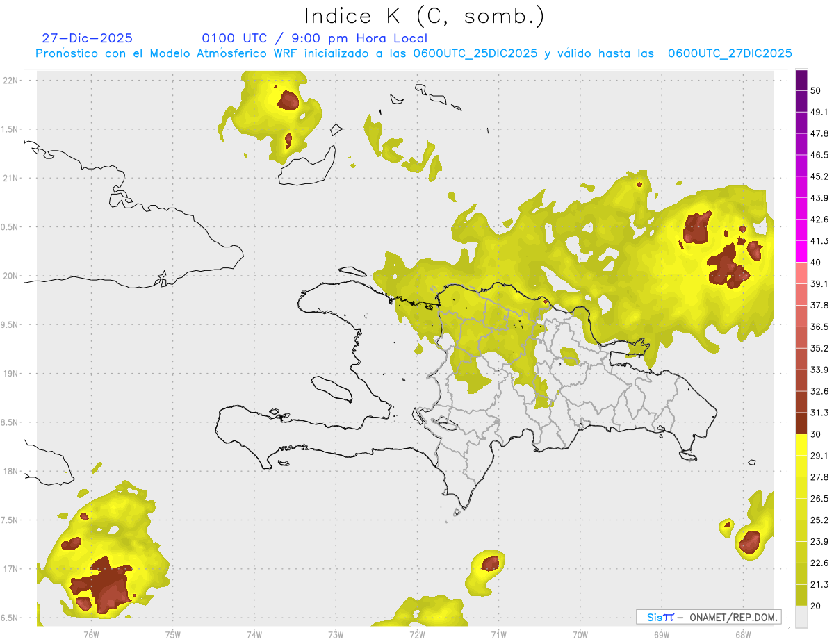Click the "46.5" color scale value
Screen dimensions: 834x644
click(x=819, y=155)
